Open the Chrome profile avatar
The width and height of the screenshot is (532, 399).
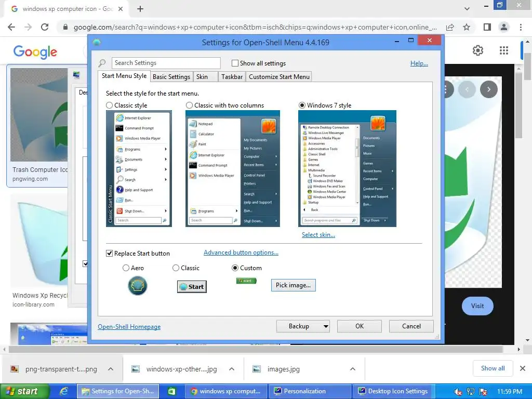(504, 27)
